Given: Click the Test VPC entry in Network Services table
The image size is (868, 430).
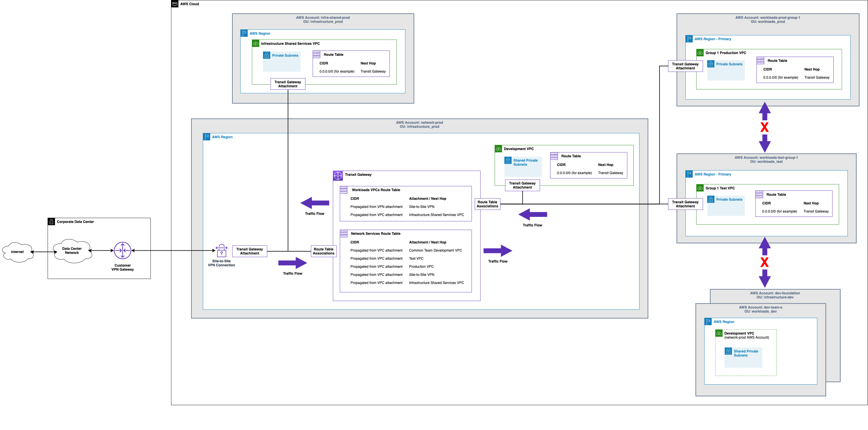Looking at the screenshot, I should pos(416,258).
